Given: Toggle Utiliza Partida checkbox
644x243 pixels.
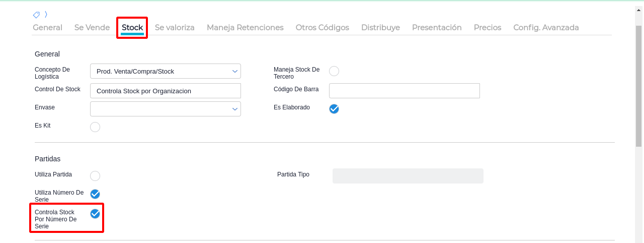Looking at the screenshot, I should click(95, 176).
